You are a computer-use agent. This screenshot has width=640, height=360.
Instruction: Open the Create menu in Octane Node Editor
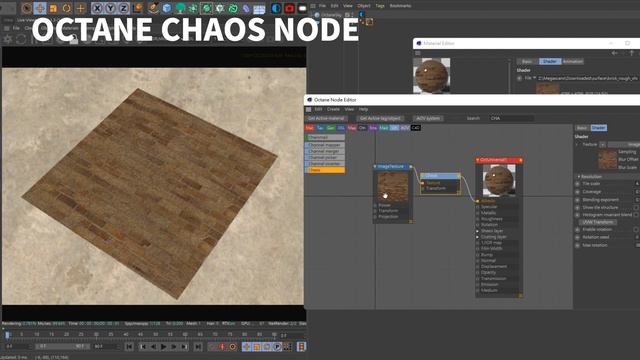[x=333, y=109]
